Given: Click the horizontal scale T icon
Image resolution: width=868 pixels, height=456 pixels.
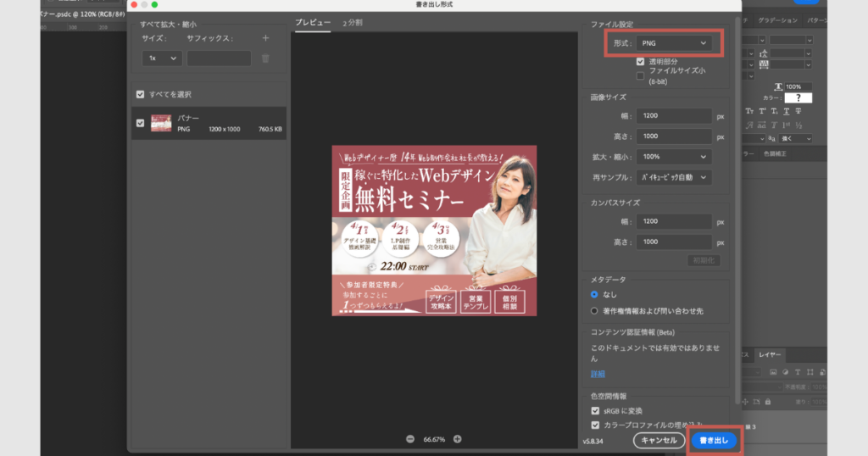Looking at the screenshot, I should click(x=778, y=86).
